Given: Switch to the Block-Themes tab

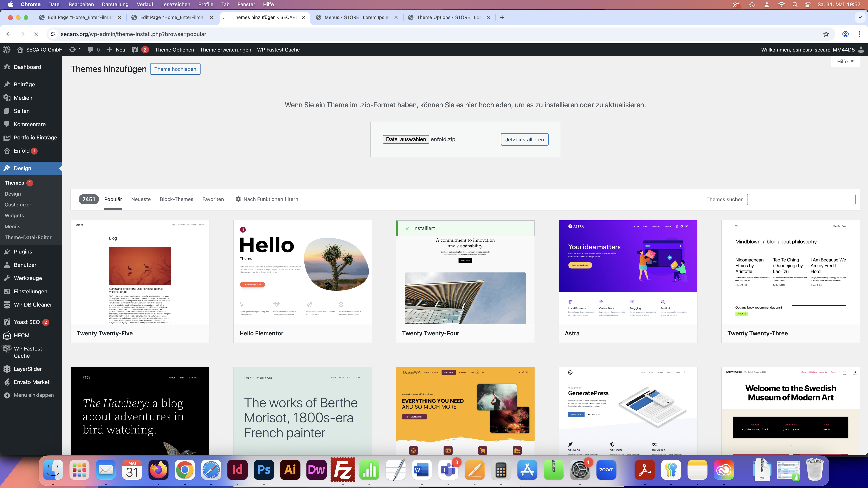Looking at the screenshot, I should click(177, 199).
